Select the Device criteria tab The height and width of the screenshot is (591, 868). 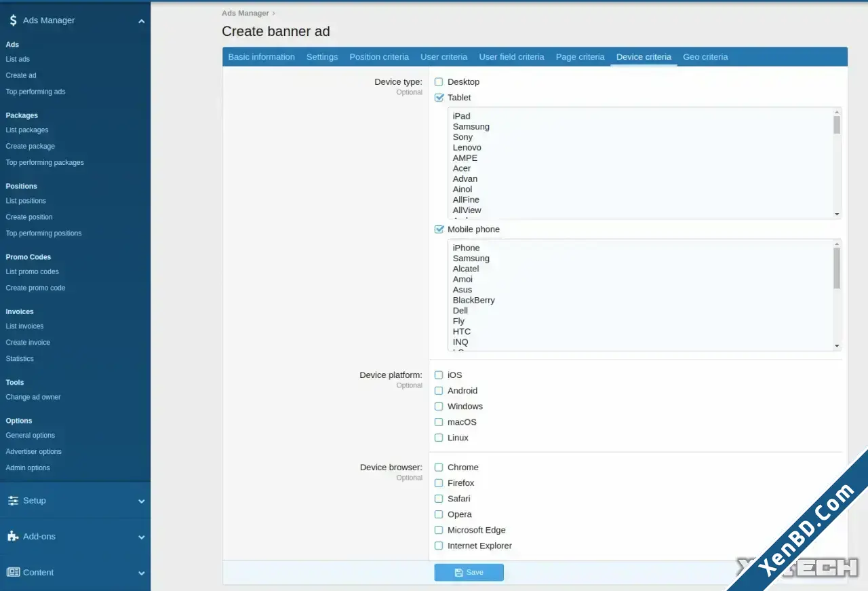pos(644,57)
